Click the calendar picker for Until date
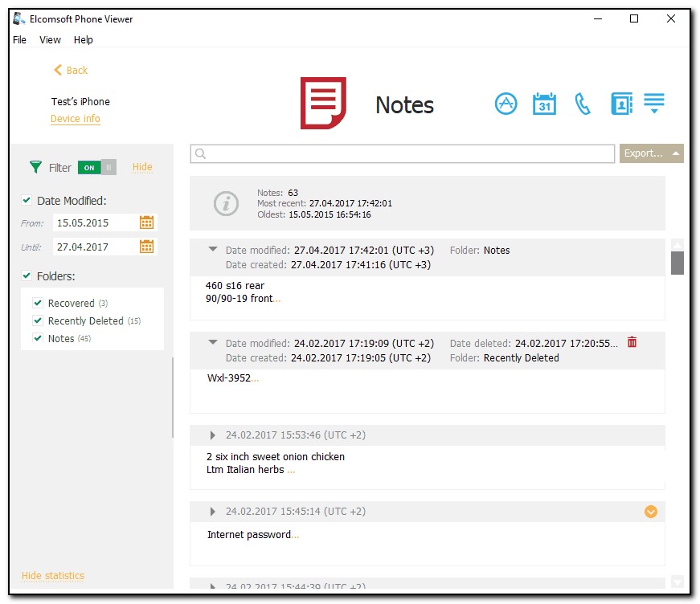This screenshot has height=604, width=700. pos(146,247)
